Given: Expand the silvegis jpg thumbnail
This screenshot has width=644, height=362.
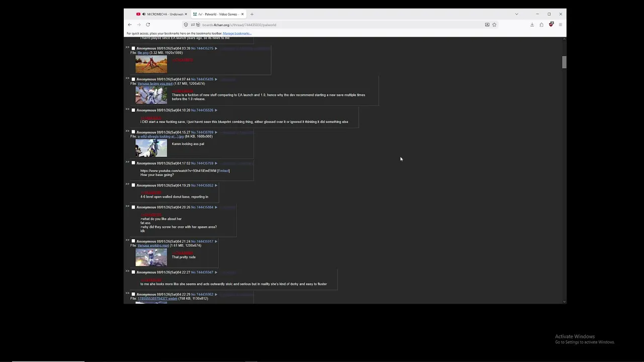Looking at the screenshot, I should [x=151, y=148].
